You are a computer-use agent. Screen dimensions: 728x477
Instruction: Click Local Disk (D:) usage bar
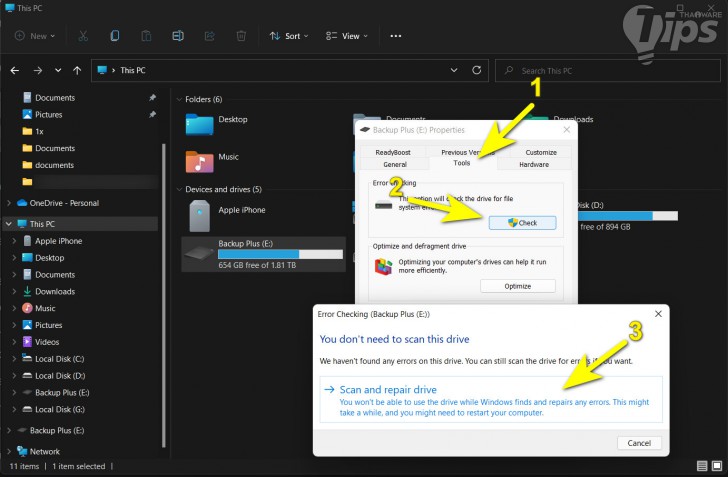[628, 216]
